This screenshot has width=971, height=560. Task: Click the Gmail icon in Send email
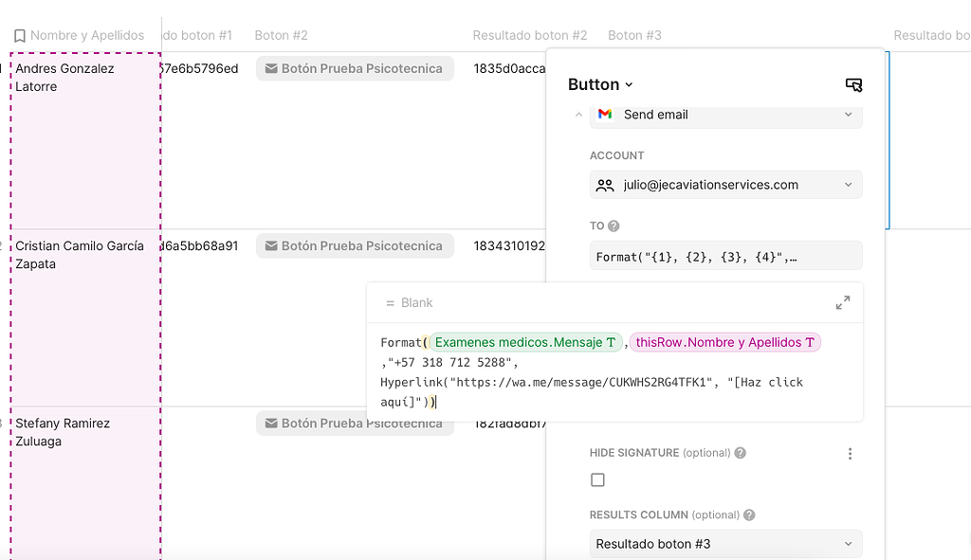pos(604,115)
